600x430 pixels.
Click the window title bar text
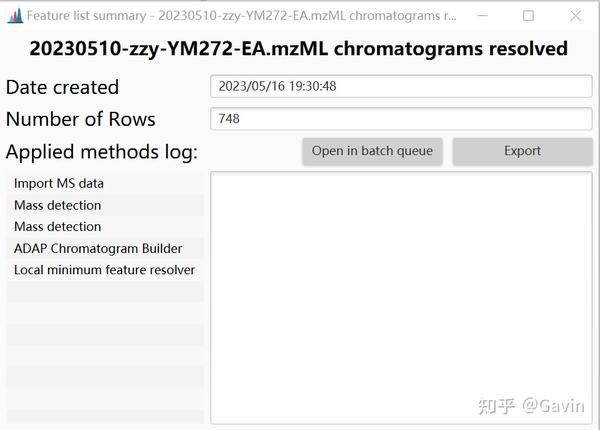[240, 16]
